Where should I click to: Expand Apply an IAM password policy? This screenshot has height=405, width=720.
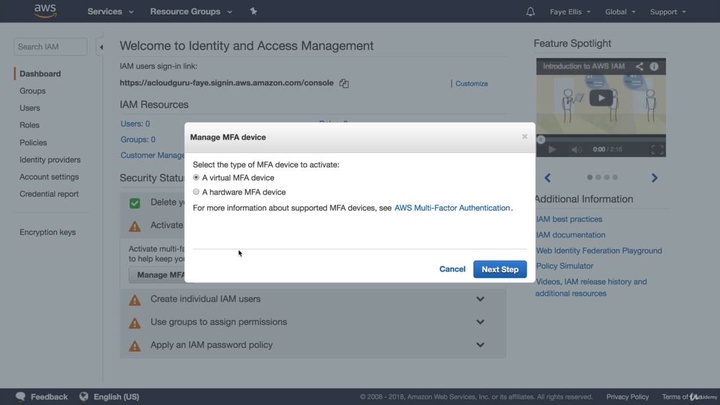480,345
